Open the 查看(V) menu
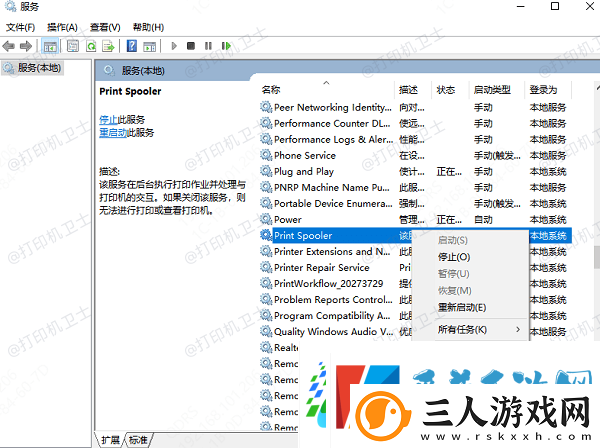 pos(105,27)
